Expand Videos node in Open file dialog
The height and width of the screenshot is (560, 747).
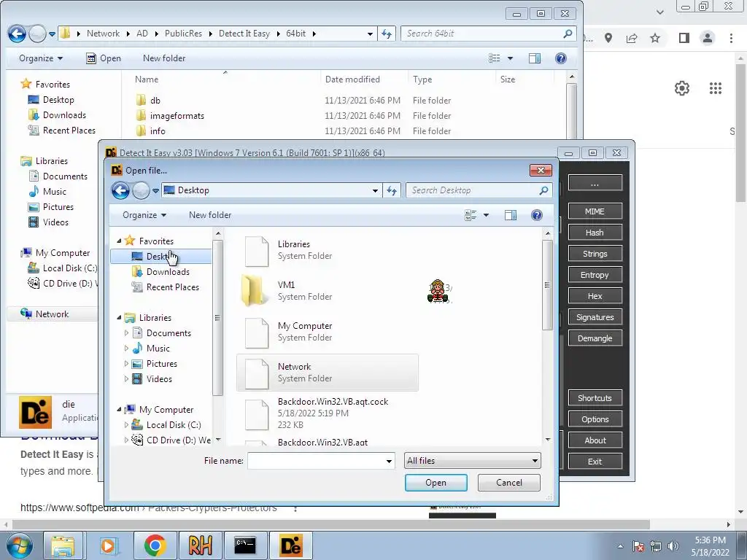tap(126, 379)
